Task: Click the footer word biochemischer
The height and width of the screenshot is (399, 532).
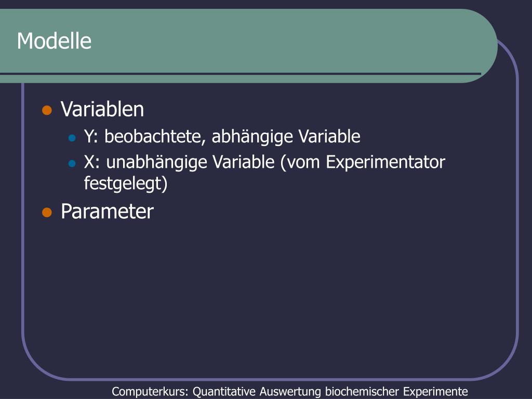Action: [x=362, y=392]
